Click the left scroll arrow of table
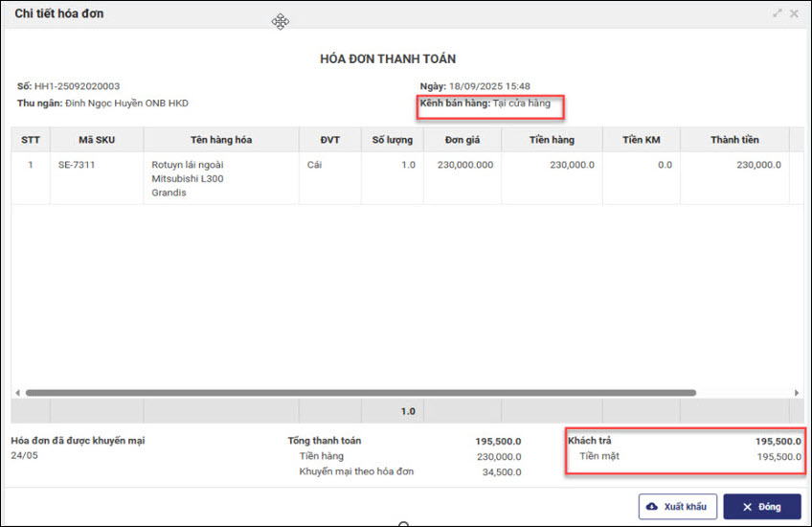Screen dimensions: 812x527 pyautogui.click(x=16, y=393)
